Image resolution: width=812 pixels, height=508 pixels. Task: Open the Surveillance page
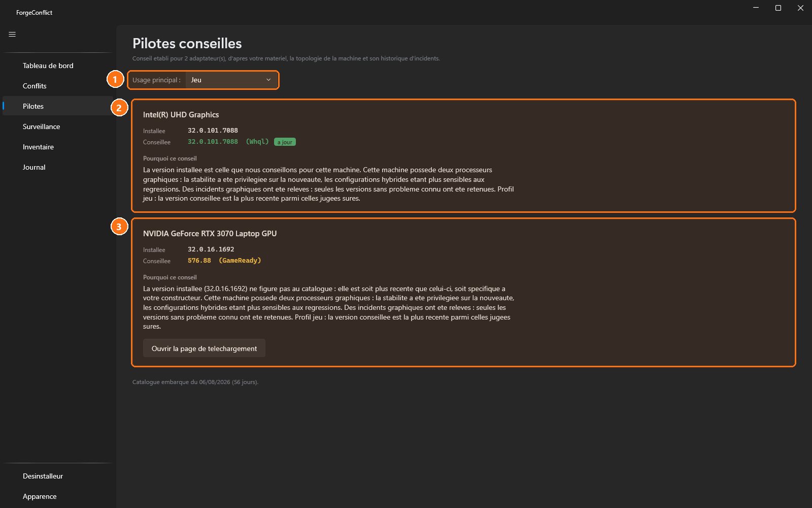point(58,126)
